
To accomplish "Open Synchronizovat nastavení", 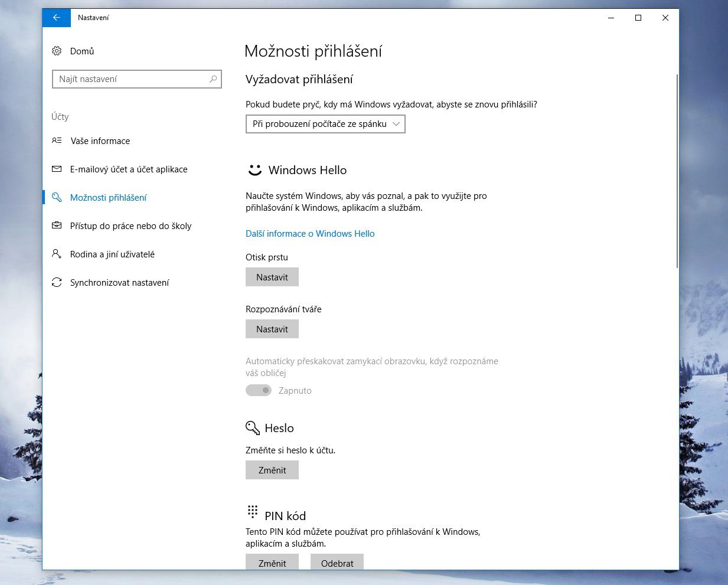I will pyautogui.click(x=119, y=282).
